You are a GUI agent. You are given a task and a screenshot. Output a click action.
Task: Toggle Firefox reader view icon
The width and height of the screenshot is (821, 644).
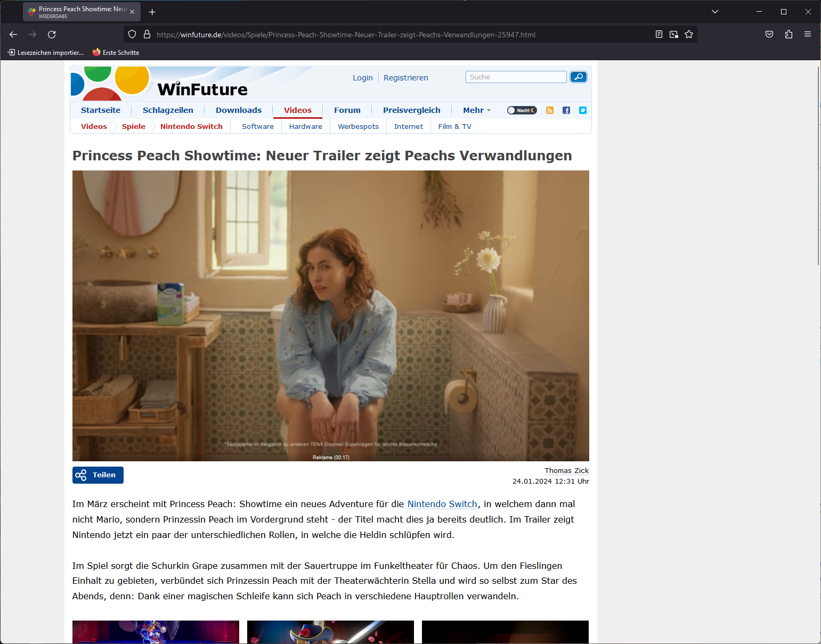pos(659,35)
